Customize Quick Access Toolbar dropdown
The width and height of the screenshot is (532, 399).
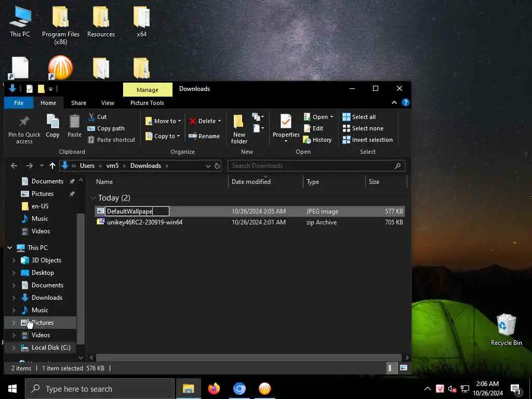50,89
